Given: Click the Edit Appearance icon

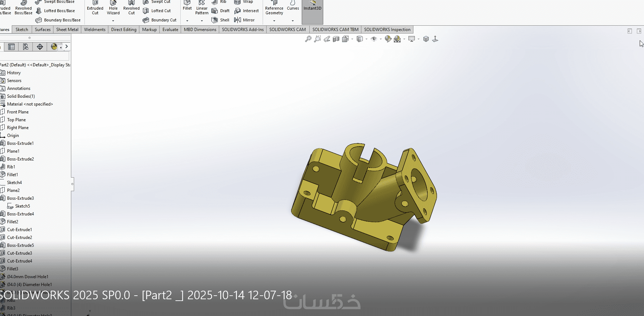Looking at the screenshot, I should pyautogui.click(x=388, y=39).
